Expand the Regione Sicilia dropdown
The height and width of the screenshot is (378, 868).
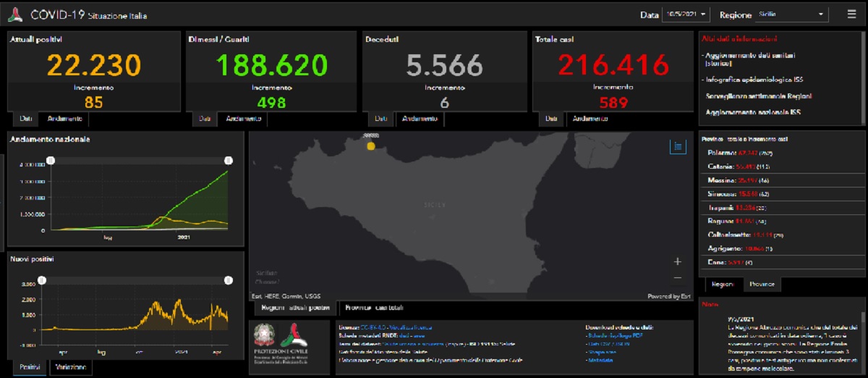[x=792, y=14]
